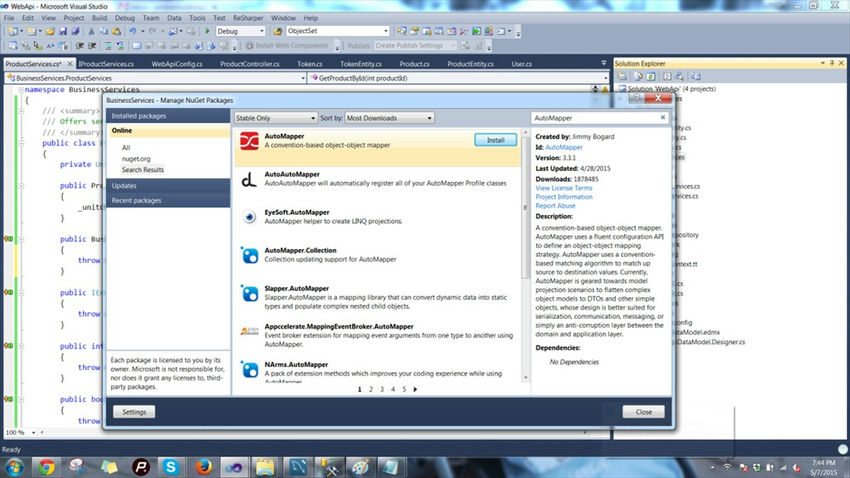Click the Add New Item toolbar icon
Screen dimensions: 850x478
(x=31, y=31)
